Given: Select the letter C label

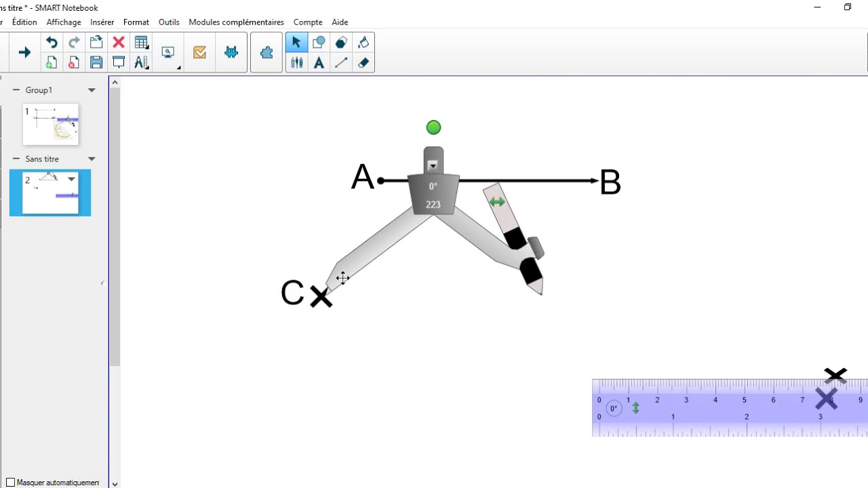Looking at the screenshot, I should (293, 293).
